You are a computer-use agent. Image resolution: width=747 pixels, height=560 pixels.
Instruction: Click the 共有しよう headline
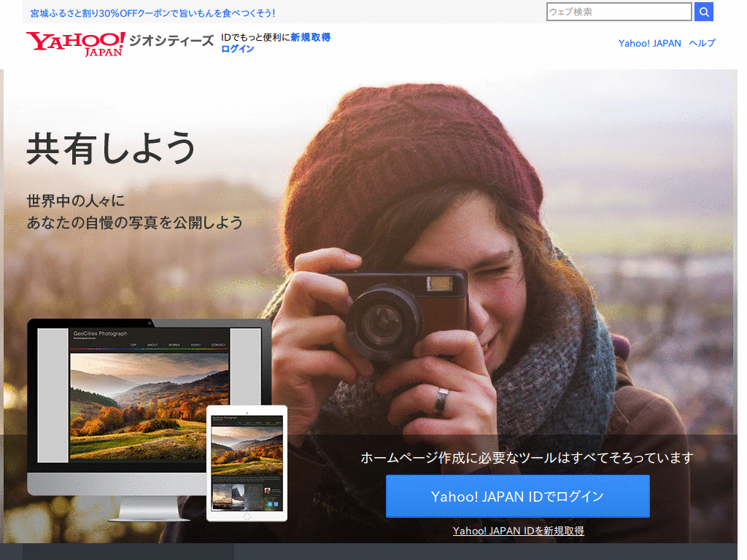[111, 149]
